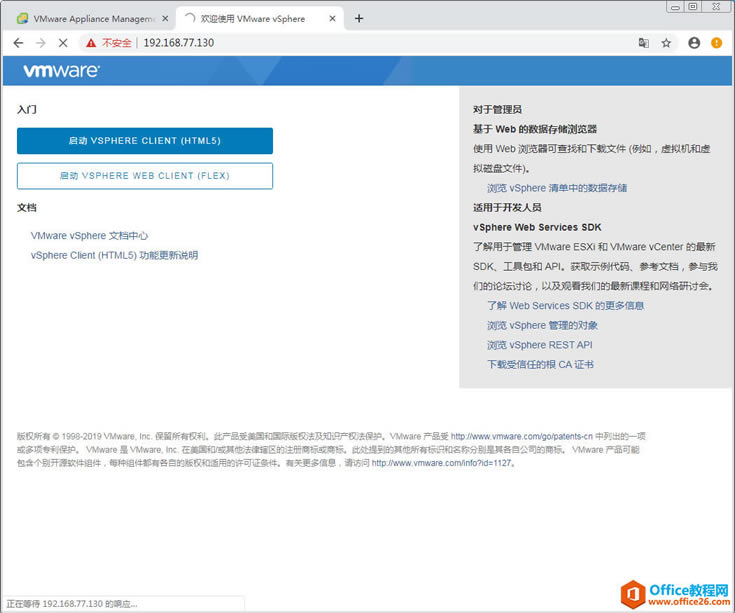The image size is (735, 613).
Task: Open the browser profile avatar icon
Action: 694,43
